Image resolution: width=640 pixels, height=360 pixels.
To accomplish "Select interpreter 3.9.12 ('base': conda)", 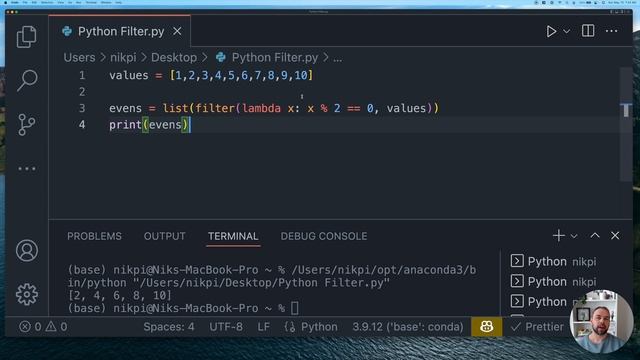I will 408,327.
